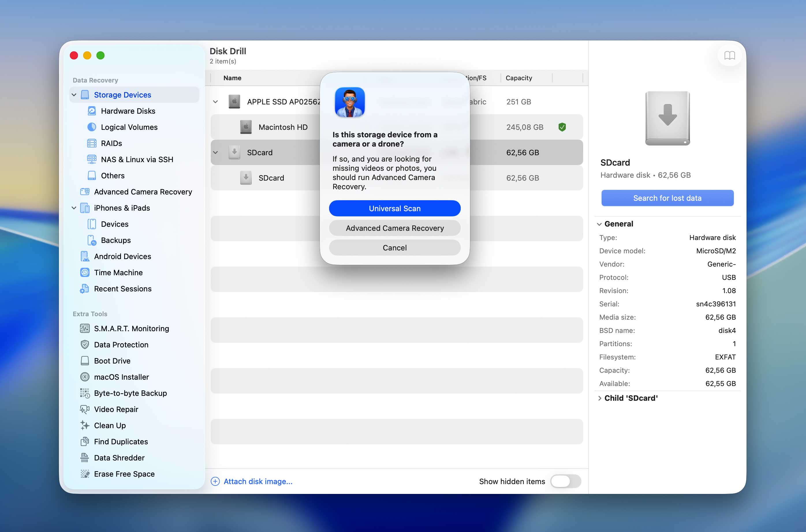Click the large SDcard drive image

click(x=667, y=118)
